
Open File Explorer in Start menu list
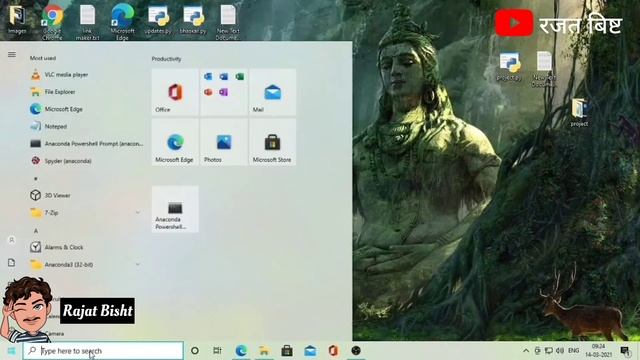coord(53,92)
